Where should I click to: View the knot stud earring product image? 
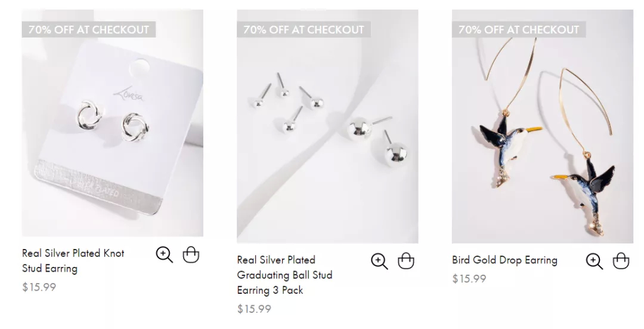(x=113, y=123)
